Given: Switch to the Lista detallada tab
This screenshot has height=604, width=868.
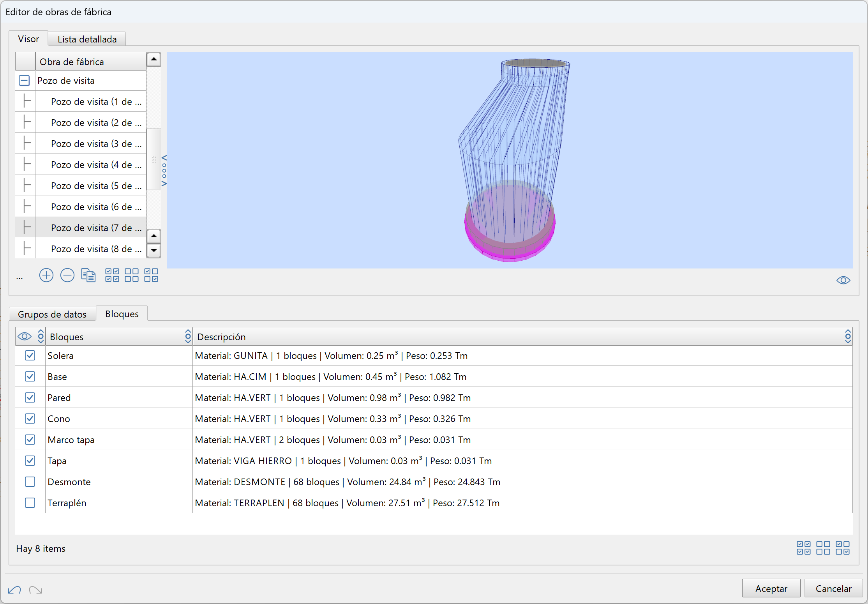Looking at the screenshot, I should click(x=87, y=39).
